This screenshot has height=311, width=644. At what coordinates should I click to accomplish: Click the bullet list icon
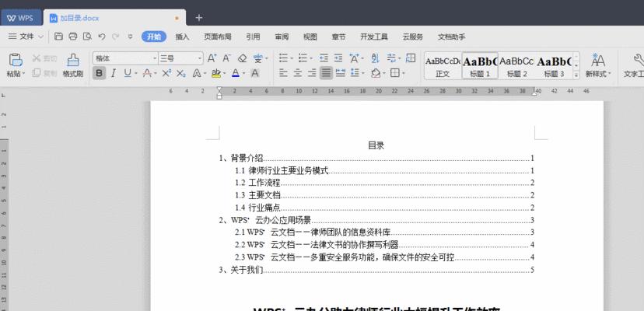pyautogui.click(x=283, y=58)
